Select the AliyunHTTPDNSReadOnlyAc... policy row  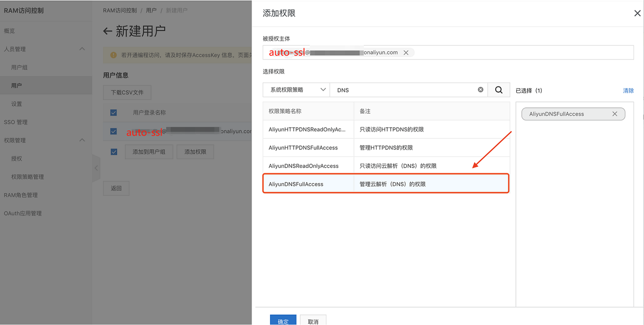pos(386,129)
